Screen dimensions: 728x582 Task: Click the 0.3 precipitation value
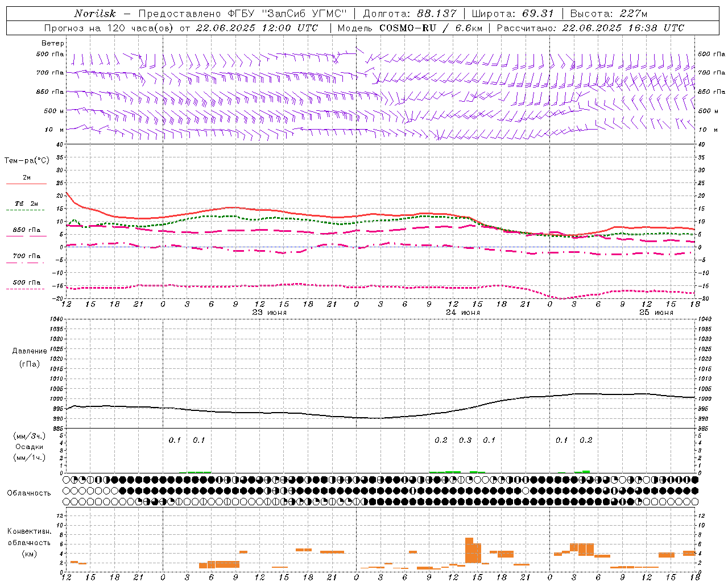coord(465,440)
